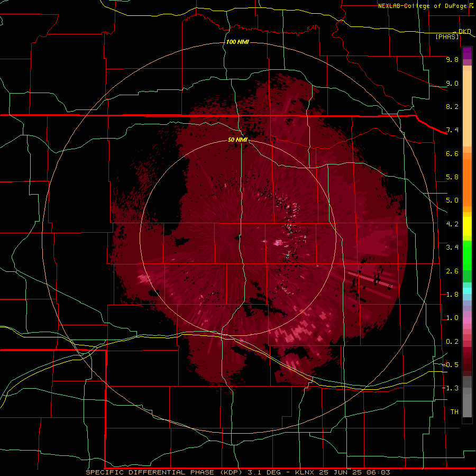This screenshot has width=476, height=476.
Task: Click the 4.2 value on the color scale
Action: coord(452,224)
